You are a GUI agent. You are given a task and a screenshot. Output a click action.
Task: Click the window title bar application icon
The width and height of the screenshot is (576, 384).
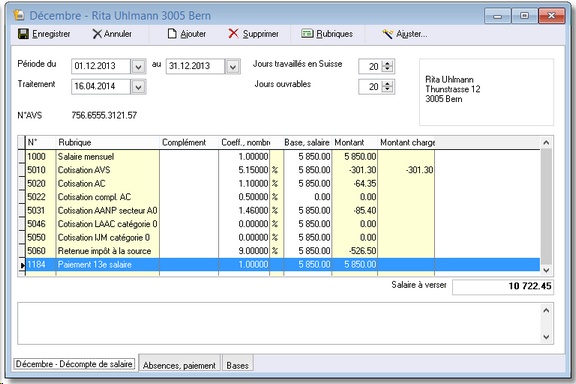[x=19, y=15]
